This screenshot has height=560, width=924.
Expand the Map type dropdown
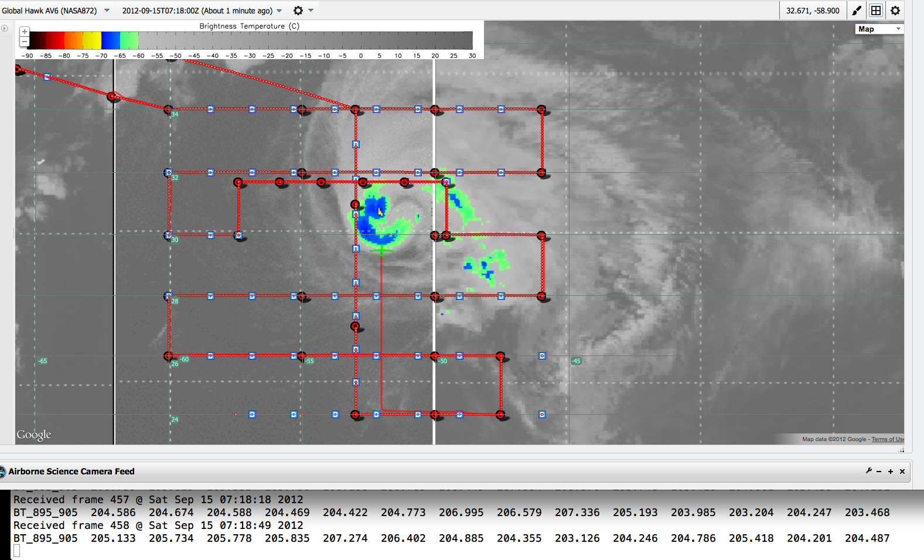[879, 29]
